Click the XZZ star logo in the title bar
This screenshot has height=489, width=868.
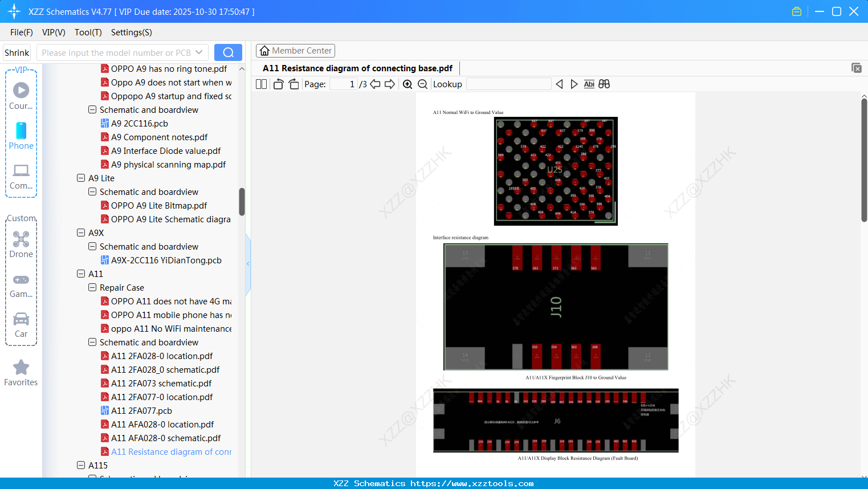(14, 11)
